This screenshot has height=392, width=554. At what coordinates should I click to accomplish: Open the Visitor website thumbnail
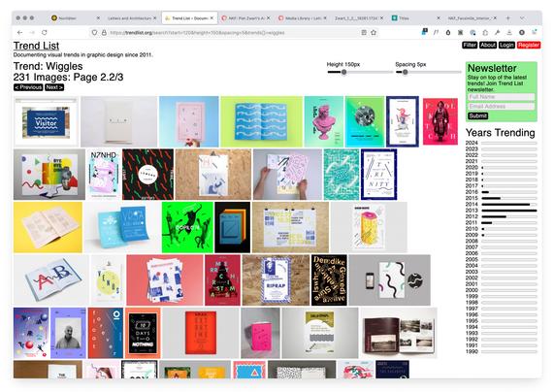click(x=46, y=121)
